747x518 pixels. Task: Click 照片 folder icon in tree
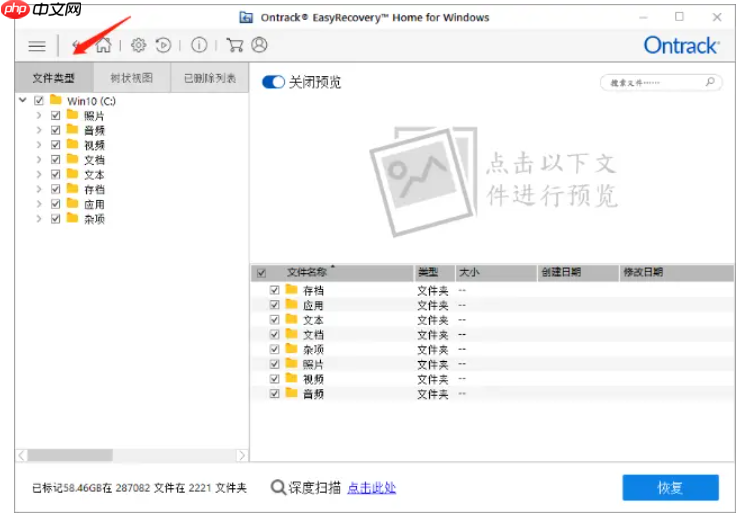coord(72,115)
